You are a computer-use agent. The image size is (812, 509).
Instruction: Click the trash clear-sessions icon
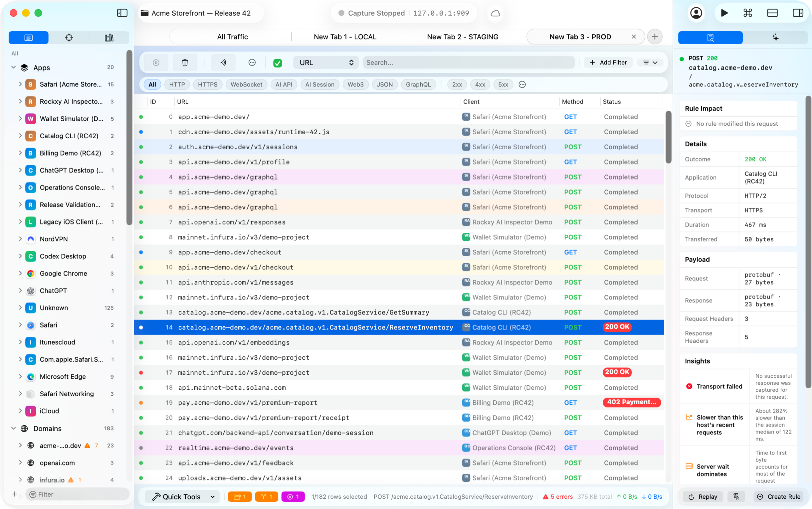pyautogui.click(x=185, y=63)
